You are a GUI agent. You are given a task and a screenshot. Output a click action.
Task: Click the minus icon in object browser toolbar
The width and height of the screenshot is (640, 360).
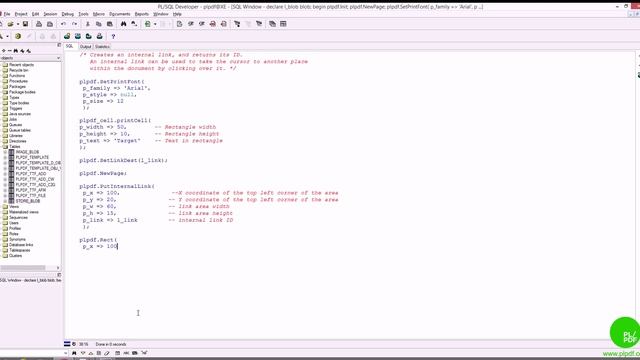point(10,51)
